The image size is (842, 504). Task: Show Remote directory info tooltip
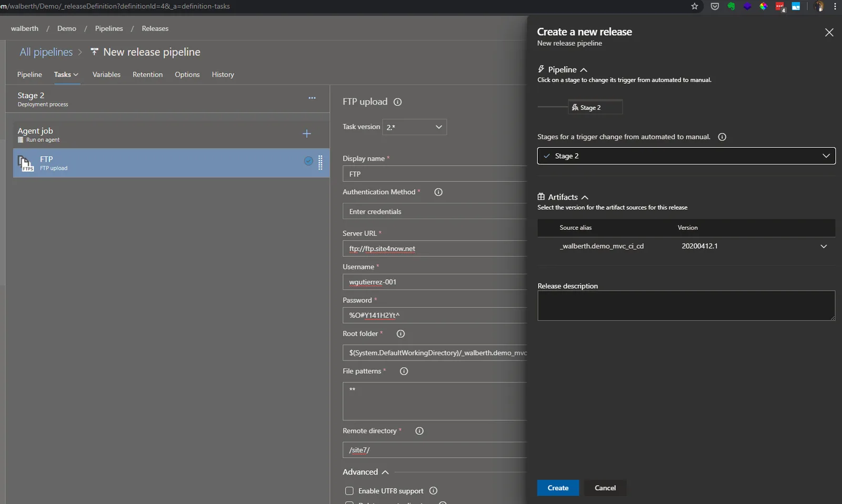(x=419, y=431)
